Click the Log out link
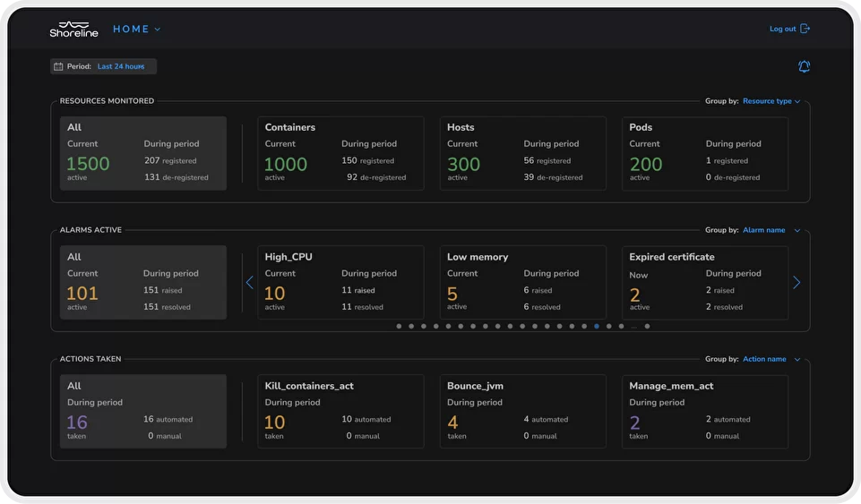Image resolution: width=861 pixels, height=504 pixels. [782, 29]
